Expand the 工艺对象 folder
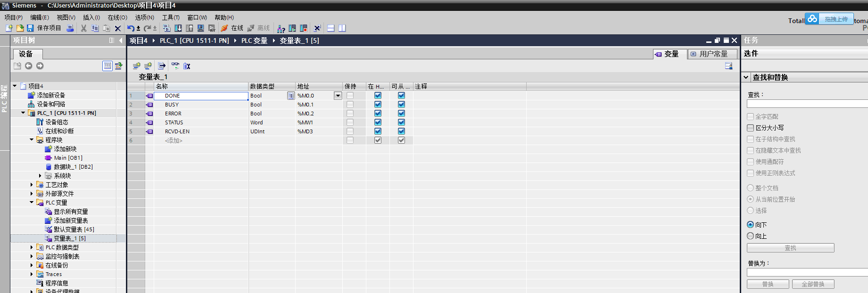This screenshot has width=868, height=293. click(32, 185)
